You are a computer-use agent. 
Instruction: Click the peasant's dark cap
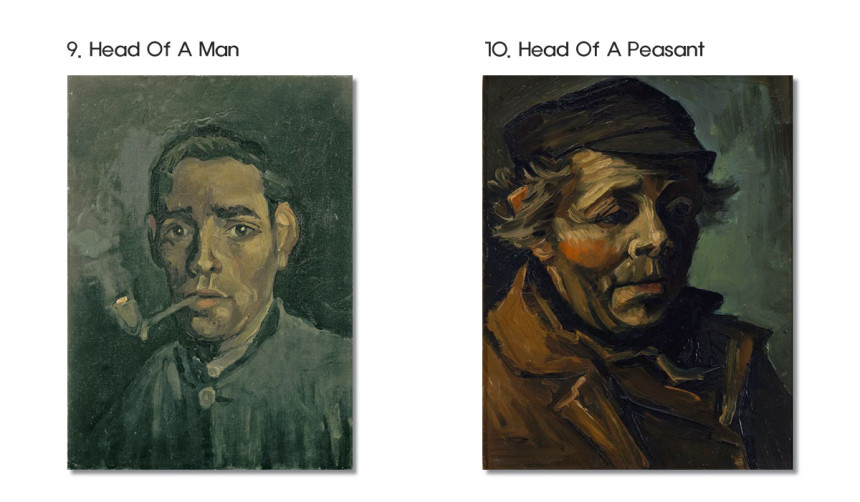coord(609,123)
